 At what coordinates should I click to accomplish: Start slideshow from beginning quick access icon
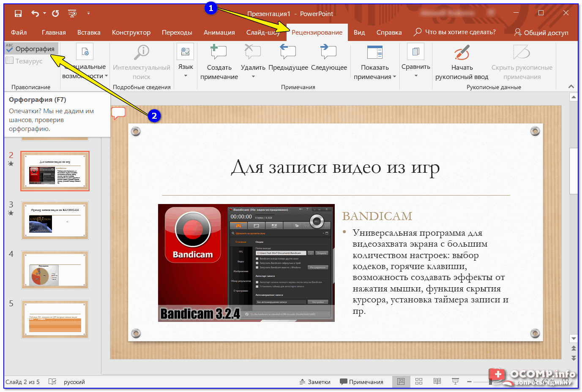72,14
